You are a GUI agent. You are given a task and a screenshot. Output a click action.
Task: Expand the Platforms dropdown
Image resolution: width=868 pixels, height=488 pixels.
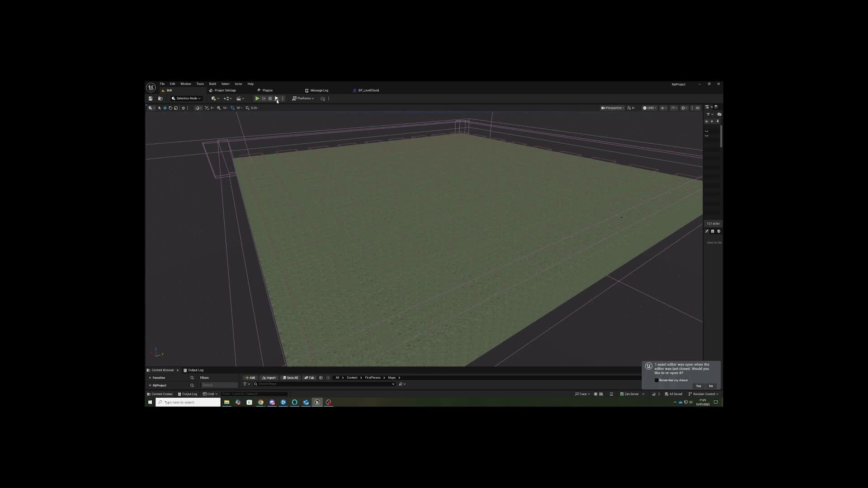tap(303, 99)
